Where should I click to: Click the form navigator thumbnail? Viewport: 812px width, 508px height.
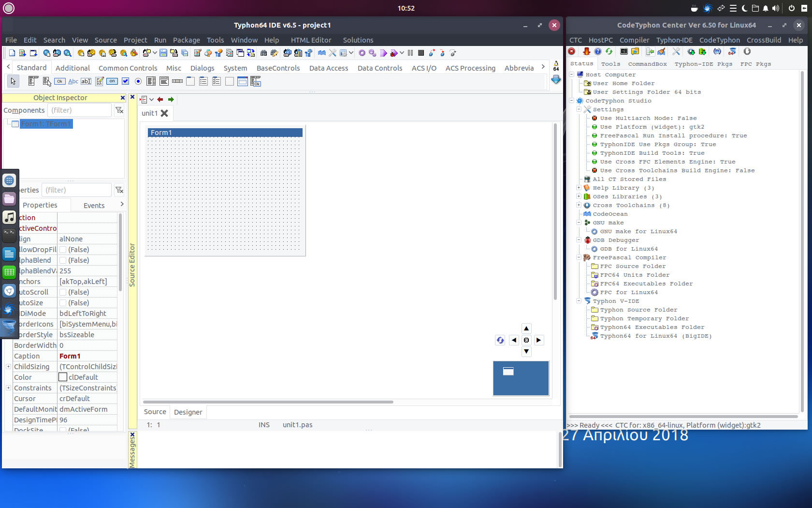click(521, 378)
